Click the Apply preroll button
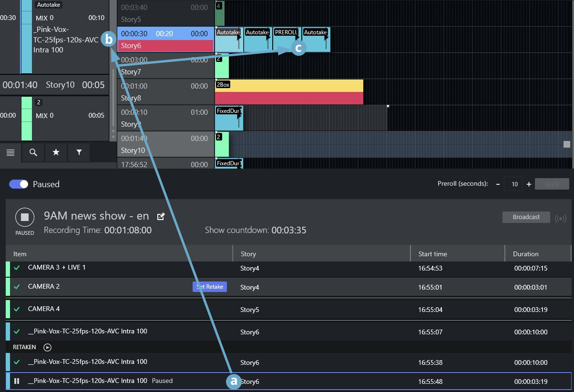This screenshot has width=574, height=392. 552,184
